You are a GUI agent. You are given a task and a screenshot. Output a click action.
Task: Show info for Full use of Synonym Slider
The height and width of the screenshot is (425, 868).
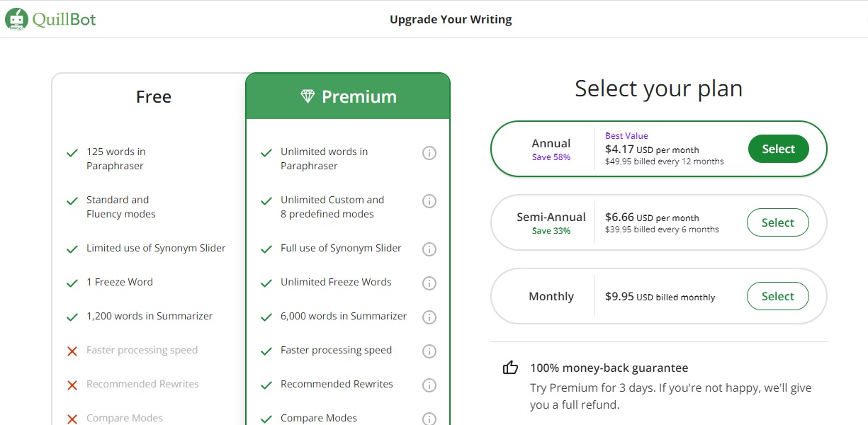click(429, 249)
